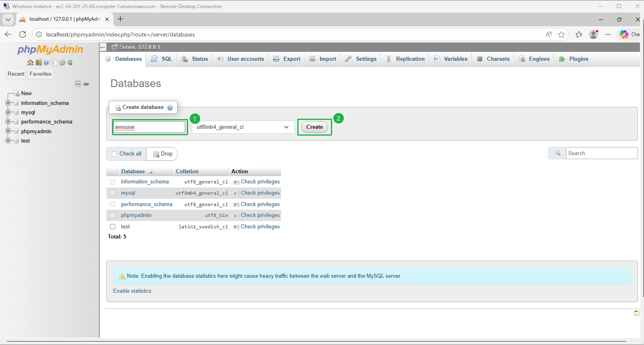This screenshot has width=644, height=345.
Task: Toggle the Check all checkbox
Action: (x=114, y=154)
